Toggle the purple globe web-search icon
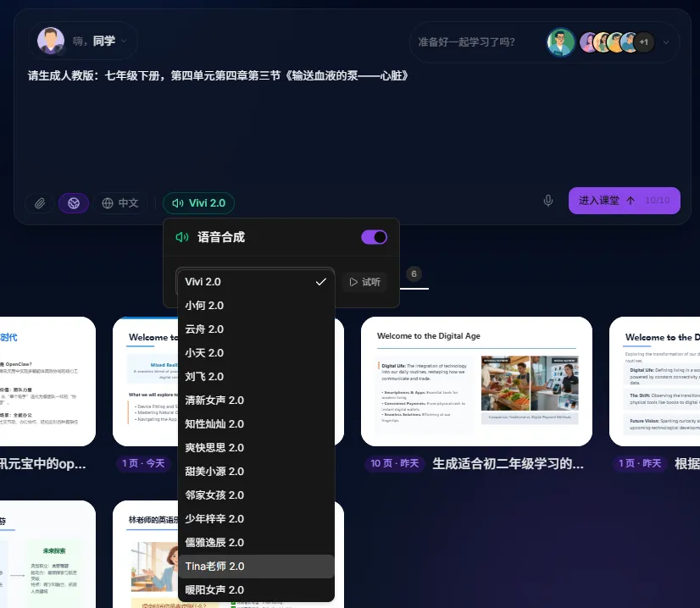The width and height of the screenshot is (700, 608). (x=74, y=203)
